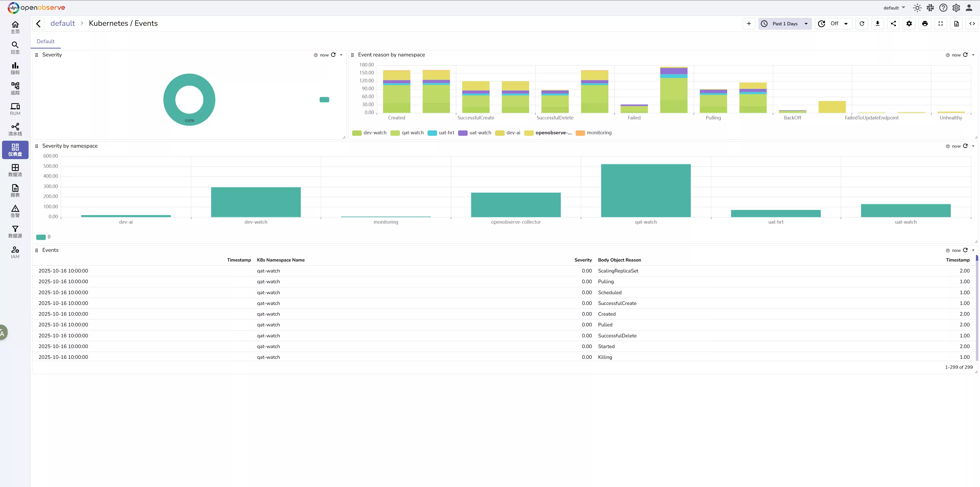Open the Dashboards sidebar menu item
Viewport: 980px width, 487px height.
pos(15,150)
